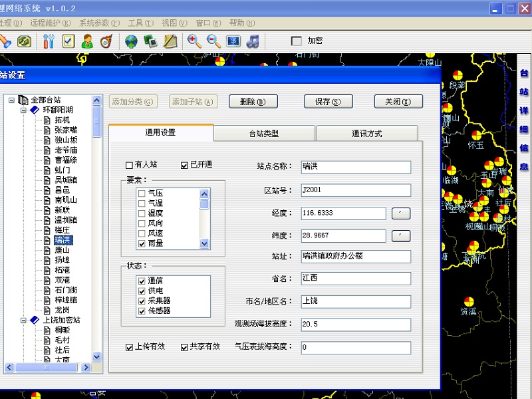The image size is (532, 399).
Task: Click the 站点名称 input field
Action: click(354, 167)
